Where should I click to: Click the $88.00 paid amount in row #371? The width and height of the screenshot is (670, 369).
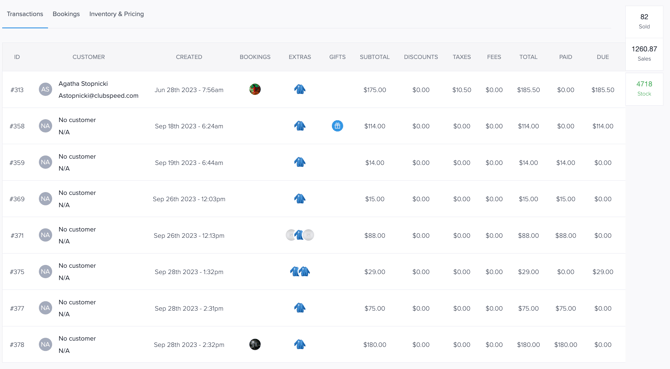(x=566, y=235)
